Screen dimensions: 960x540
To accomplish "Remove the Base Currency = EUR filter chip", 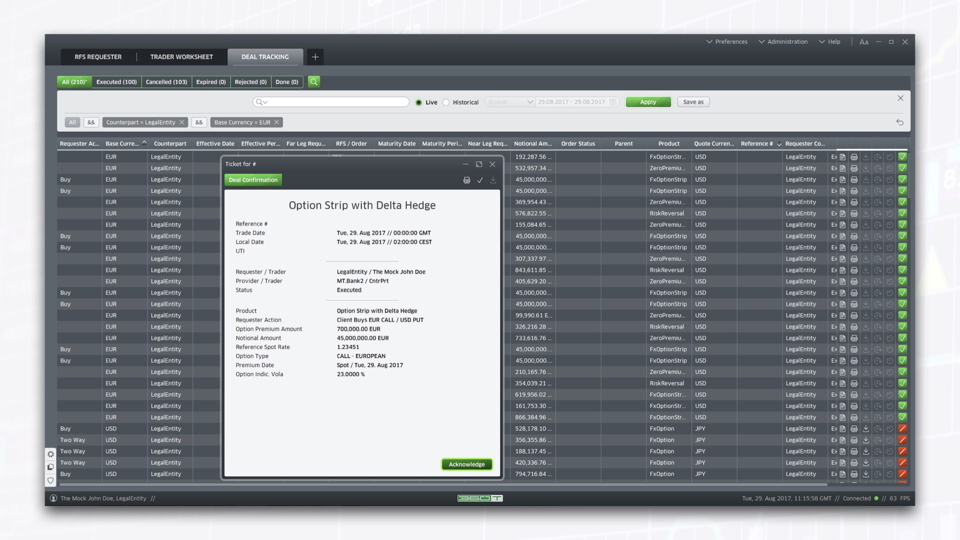I will tap(277, 122).
